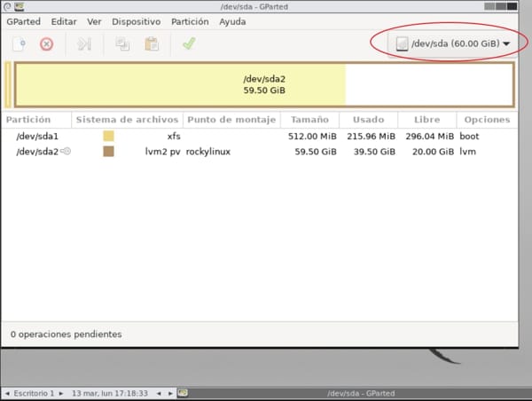The width and height of the screenshot is (532, 401).
Task: Sort by the Usado column header
Action: coord(369,120)
